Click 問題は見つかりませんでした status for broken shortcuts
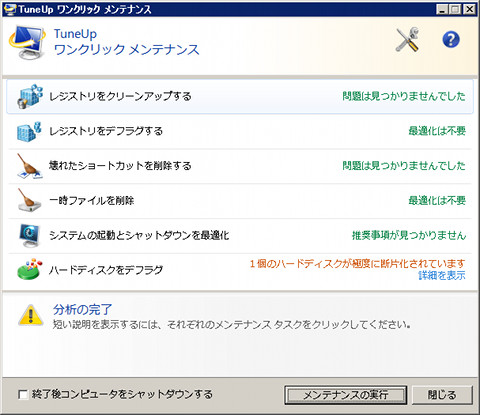Viewport: 480px width, 415px height. tap(404, 166)
